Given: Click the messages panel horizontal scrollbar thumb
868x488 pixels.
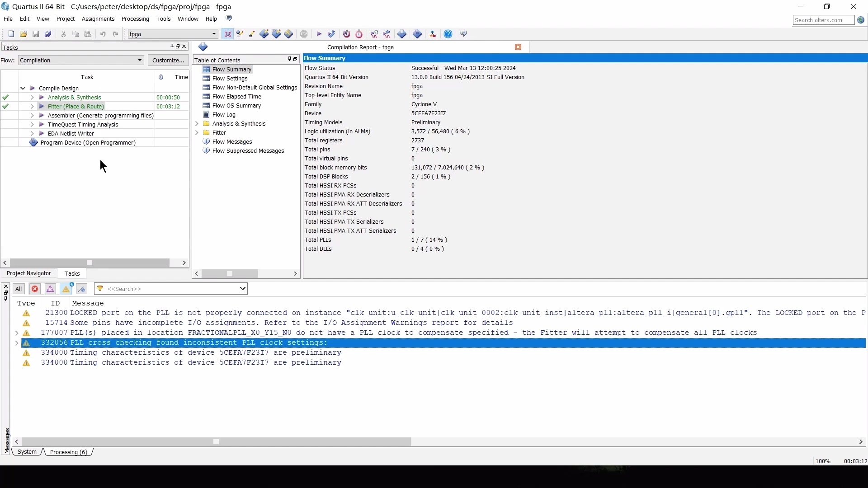Looking at the screenshot, I should 216,442.
